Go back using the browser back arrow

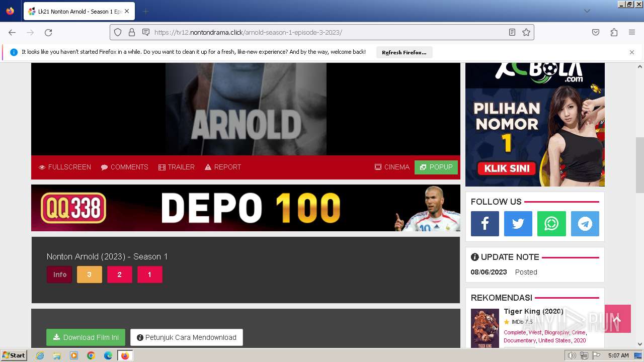coord(12,32)
